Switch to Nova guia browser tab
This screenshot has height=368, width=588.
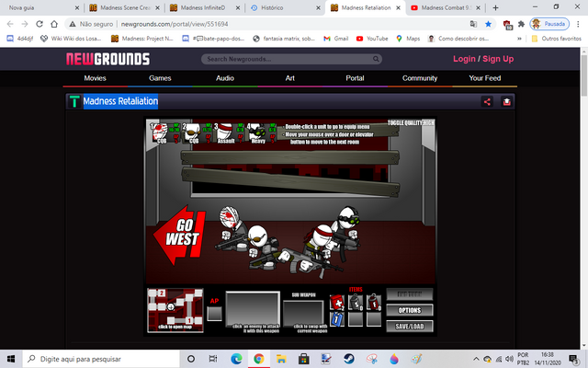pyautogui.click(x=41, y=7)
